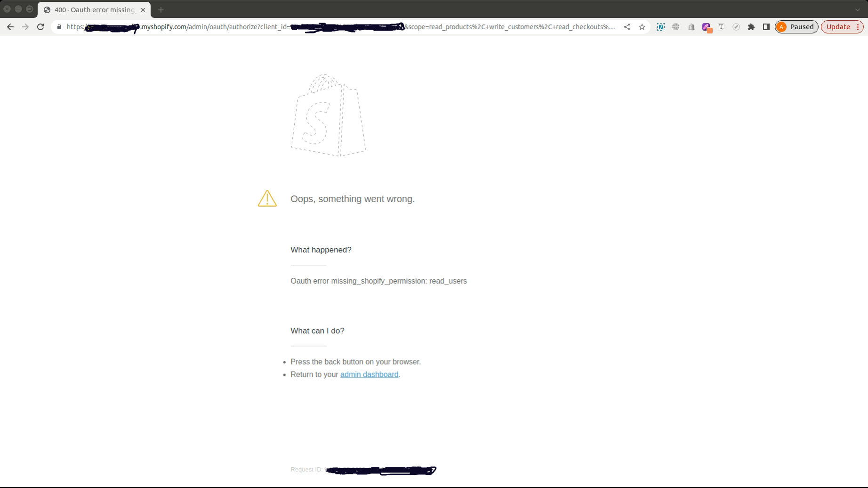
Task: Open the teal N extension icon
Action: [661, 27]
